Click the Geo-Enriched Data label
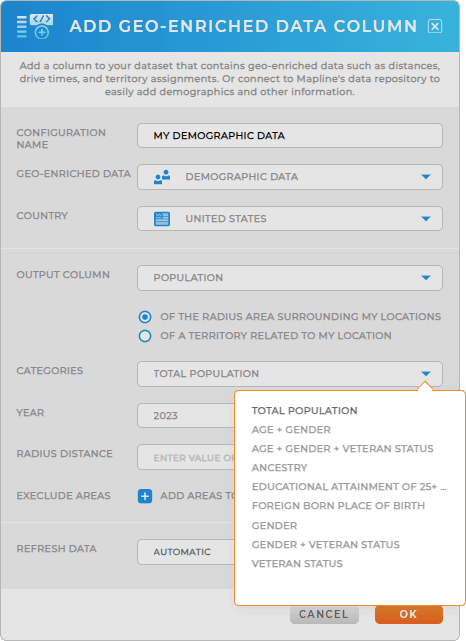This screenshot has height=641, width=466. 74,174
